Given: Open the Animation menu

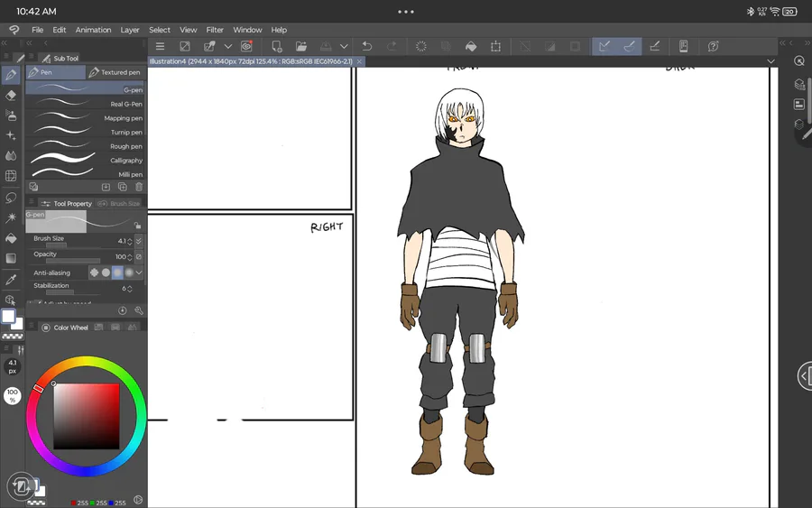Looking at the screenshot, I should pos(93,30).
